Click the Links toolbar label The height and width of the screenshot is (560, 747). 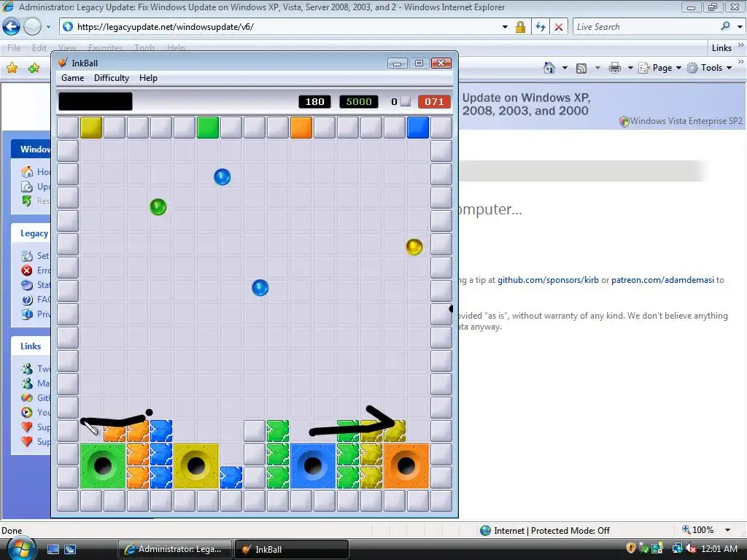coord(721,48)
